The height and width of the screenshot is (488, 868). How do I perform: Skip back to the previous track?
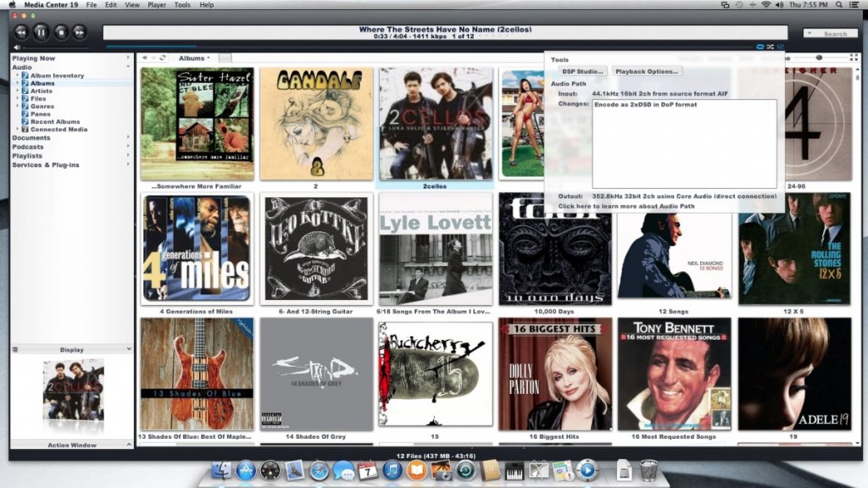tap(21, 32)
